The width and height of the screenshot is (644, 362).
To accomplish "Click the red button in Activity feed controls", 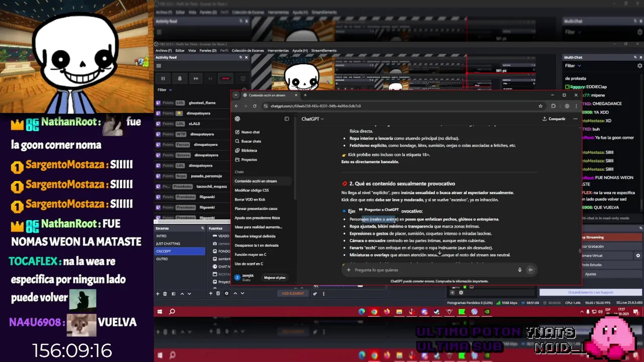I will click(226, 78).
